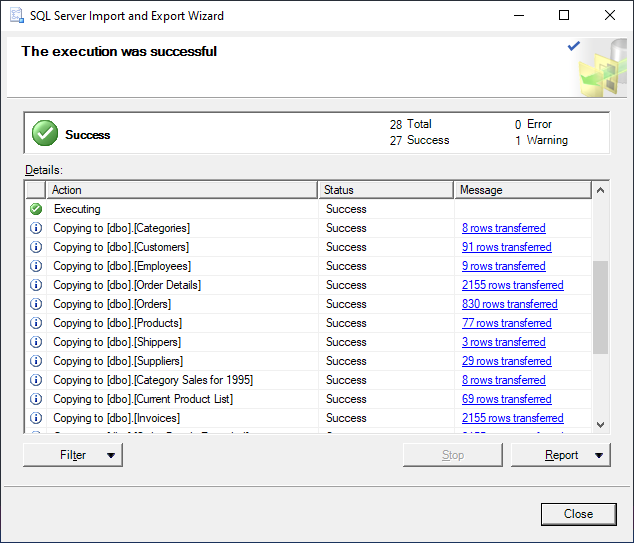Select 'Copying to [dbo].[Current Product List]' text
The height and width of the screenshot is (543, 634).
click(x=143, y=399)
